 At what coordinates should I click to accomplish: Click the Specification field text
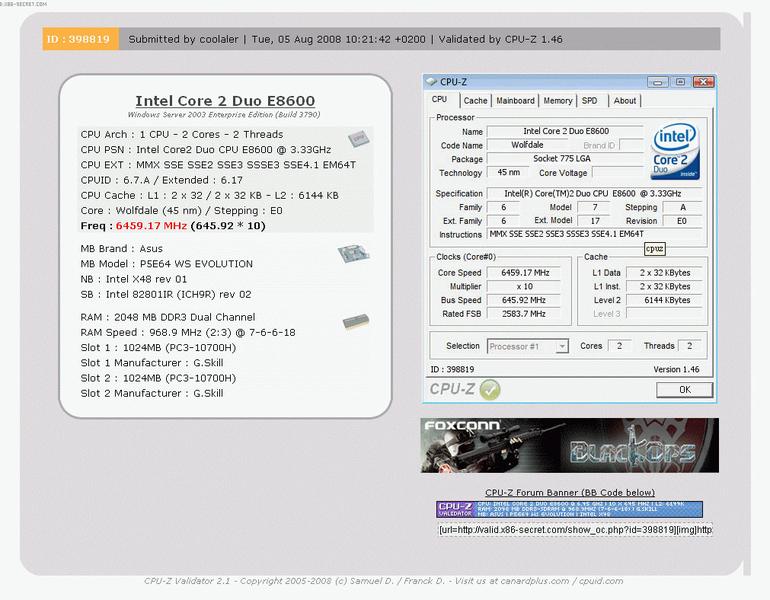click(595, 193)
